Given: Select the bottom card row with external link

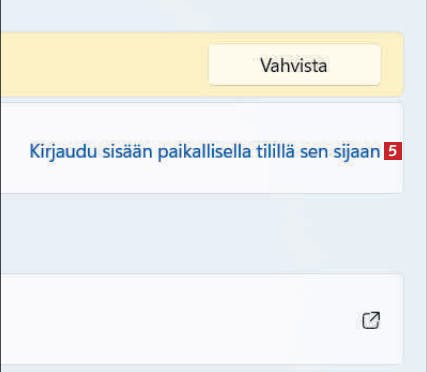Looking at the screenshot, I should pos(202,319).
